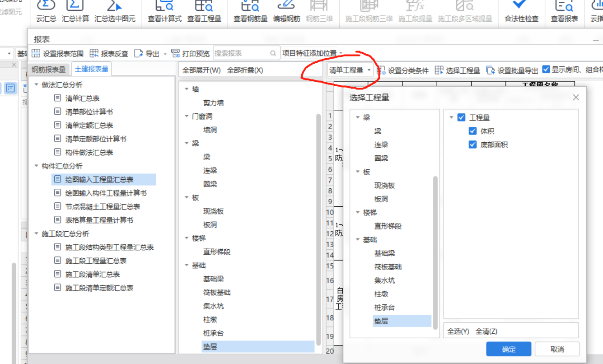Toggle 显示房间、组合构件 checkbox
603x364 pixels.
tap(546, 70)
